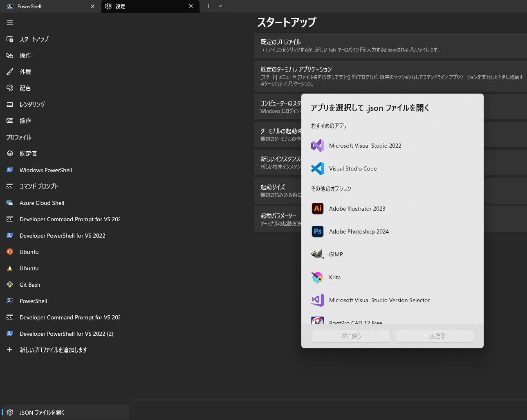Open the new tab dropdown arrow

click(220, 6)
